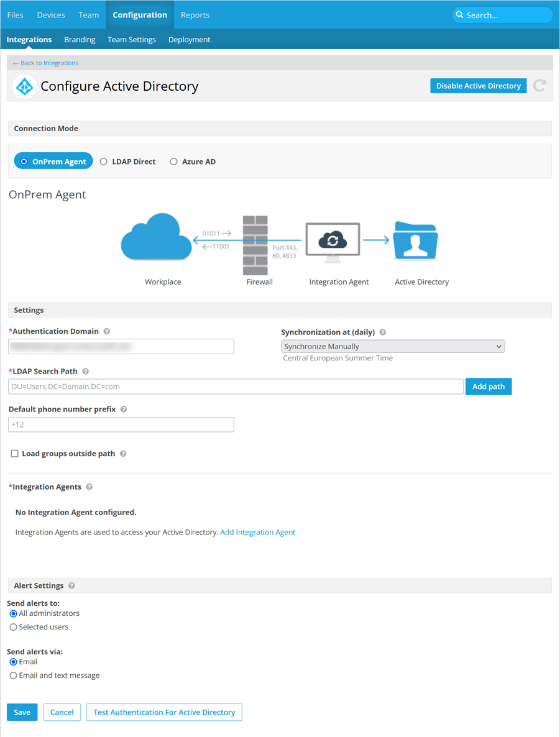This screenshot has width=560, height=737.
Task: Focus the Default phone number prefix field
Action: click(121, 424)
